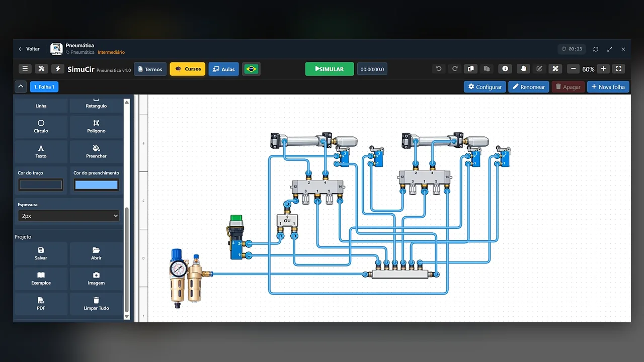Add a sheet with Nova folha
The image size is (644, 362).
pos(608,87)
